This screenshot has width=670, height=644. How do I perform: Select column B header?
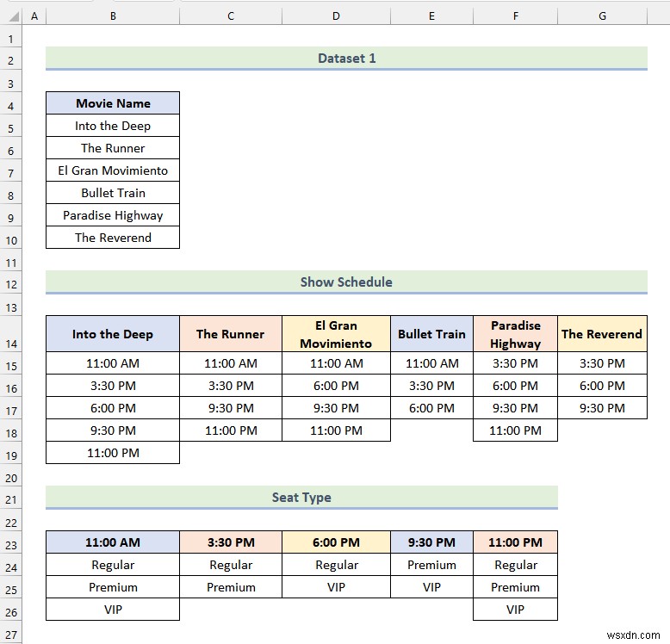(113, 16)
